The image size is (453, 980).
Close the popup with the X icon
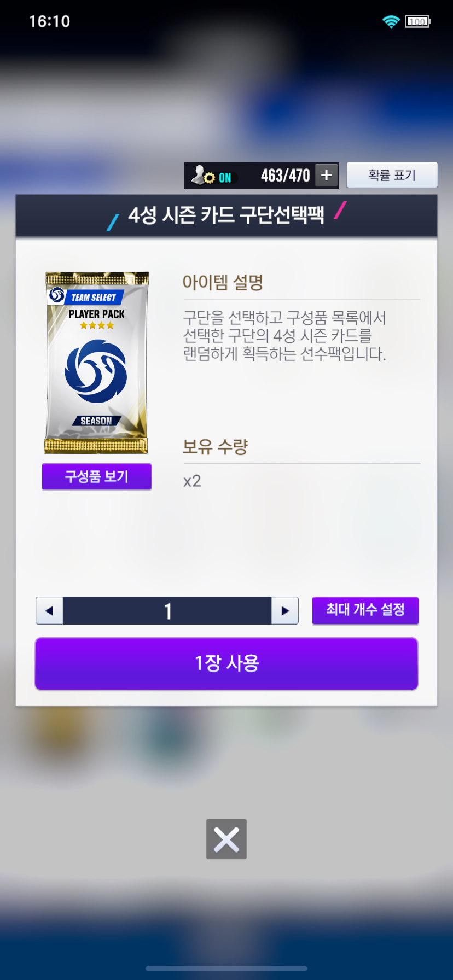[226, 839]
